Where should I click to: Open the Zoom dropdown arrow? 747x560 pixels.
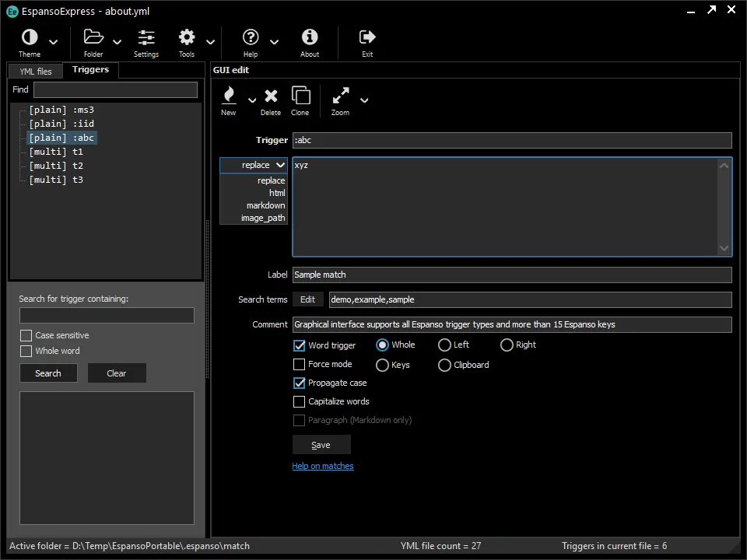coord(364,100)
